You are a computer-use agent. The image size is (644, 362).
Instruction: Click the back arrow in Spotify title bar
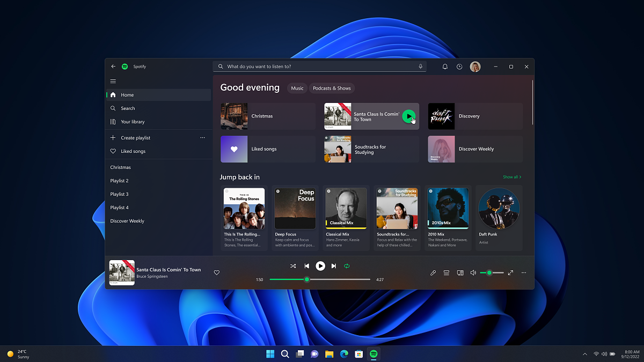click(x=113, y=67)
